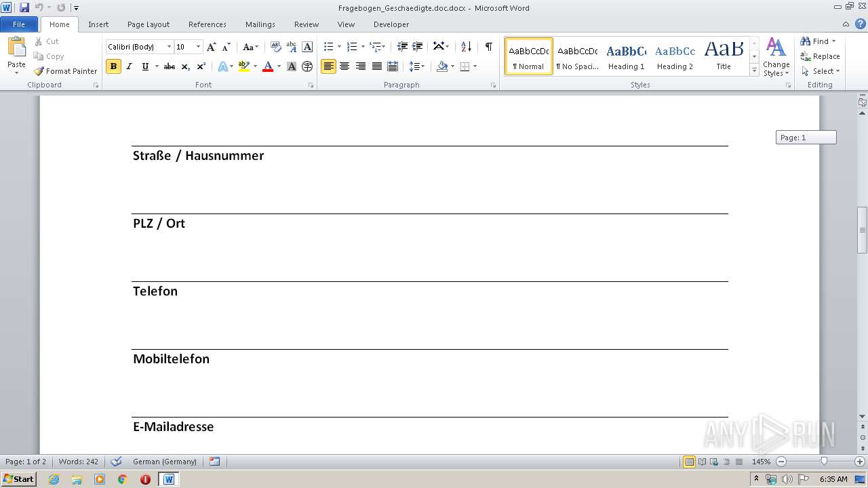Click the Windows Start button
This screenshot has height=488, width=868.
pos(18,479)
